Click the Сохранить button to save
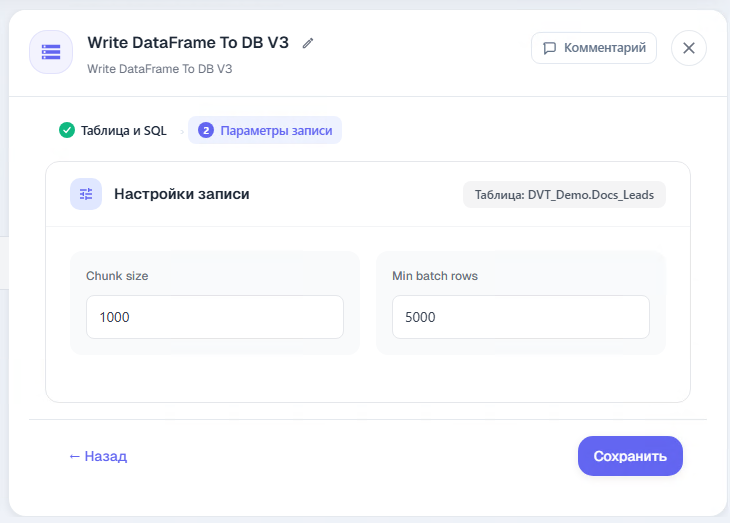The width and height of the screenshot is (730, 523). [630, 456]
